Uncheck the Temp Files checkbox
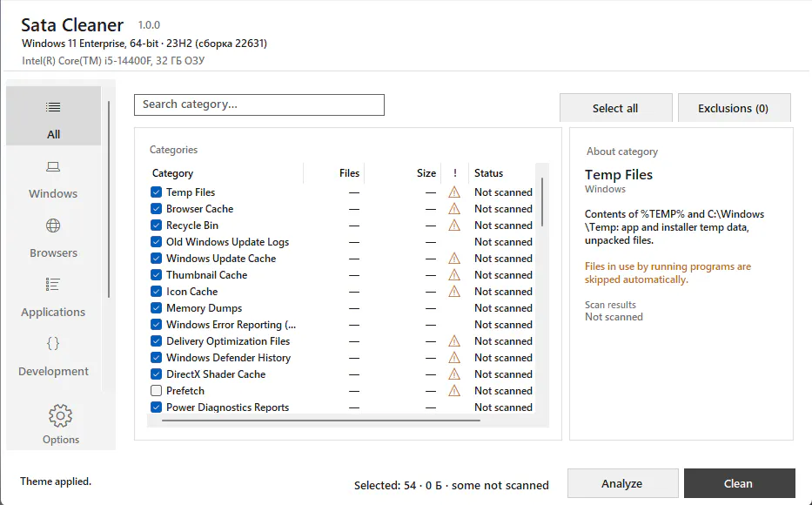The image size is (812, 505). (x=156, y=192)
